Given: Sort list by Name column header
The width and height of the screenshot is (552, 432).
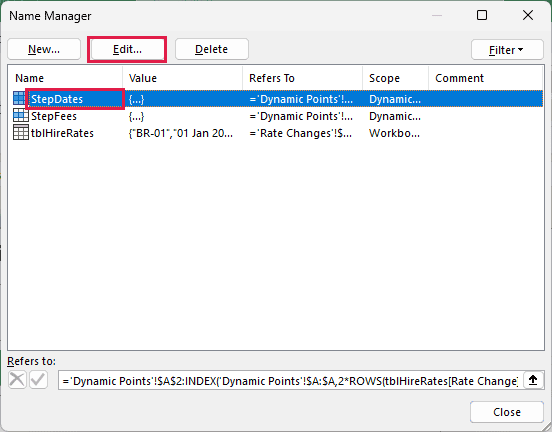Looking at the screenshot, I should pyautogui.click(x=65, y=78).
